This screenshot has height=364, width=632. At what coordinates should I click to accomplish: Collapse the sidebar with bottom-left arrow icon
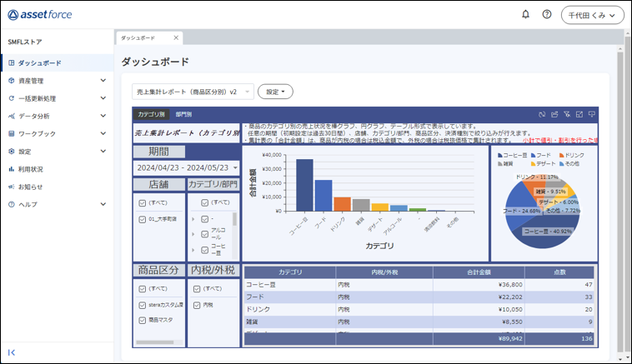click(12, 352)
